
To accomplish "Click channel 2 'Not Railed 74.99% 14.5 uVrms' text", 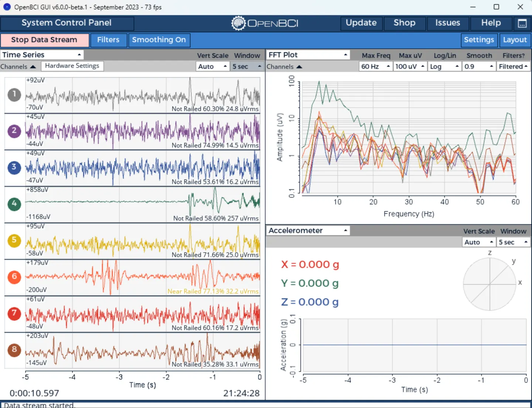I will (x=215, y=145).
